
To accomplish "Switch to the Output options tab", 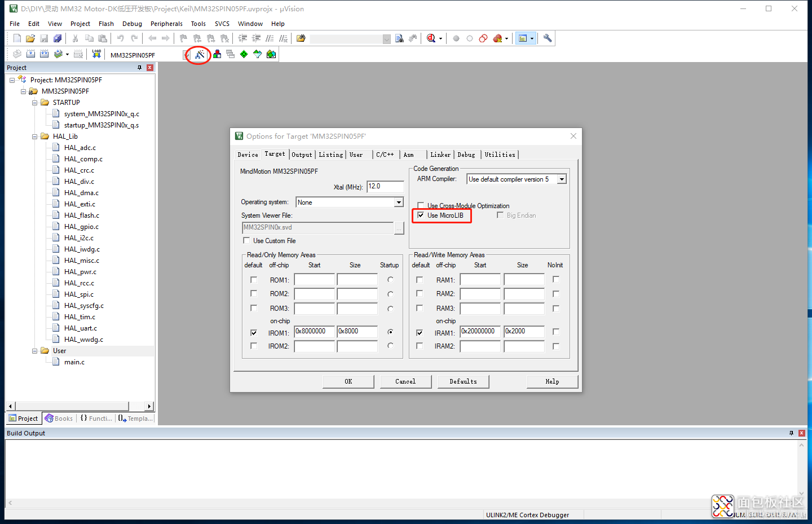I will tap(302, 155).
